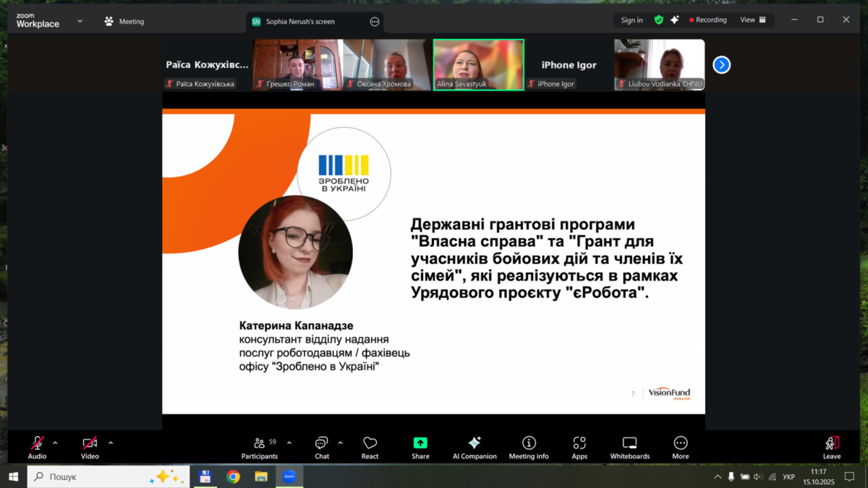Leave the meeting
868x488 pixels.
831,448
